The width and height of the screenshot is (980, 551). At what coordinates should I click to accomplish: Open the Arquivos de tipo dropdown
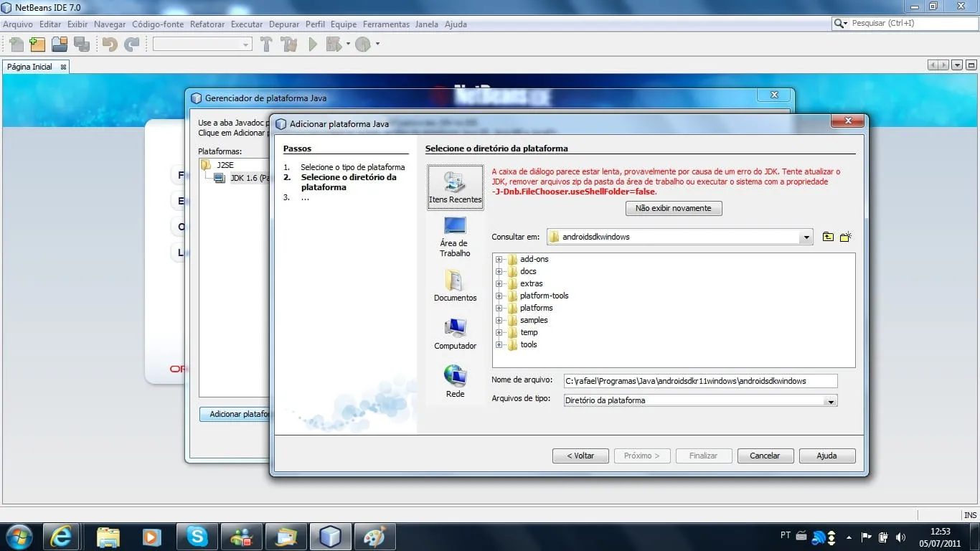(831, 401)
